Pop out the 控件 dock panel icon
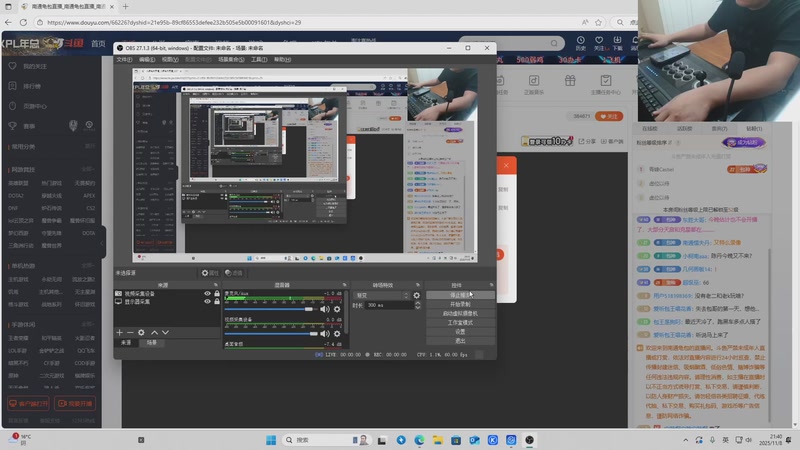Image resolution: width=800 pixels, height=450 pixels. 491,285
